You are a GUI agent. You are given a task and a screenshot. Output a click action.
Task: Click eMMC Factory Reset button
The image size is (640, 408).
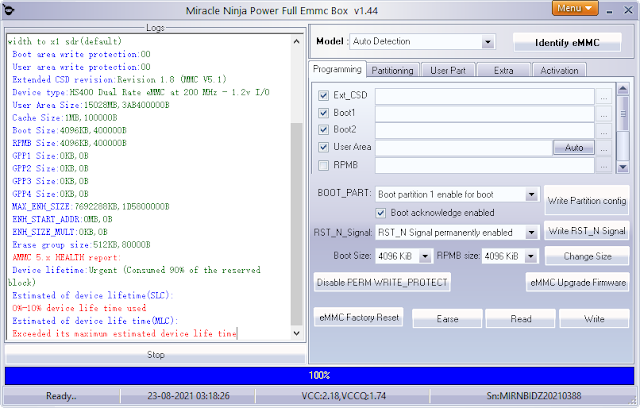(x=359, y=317)
